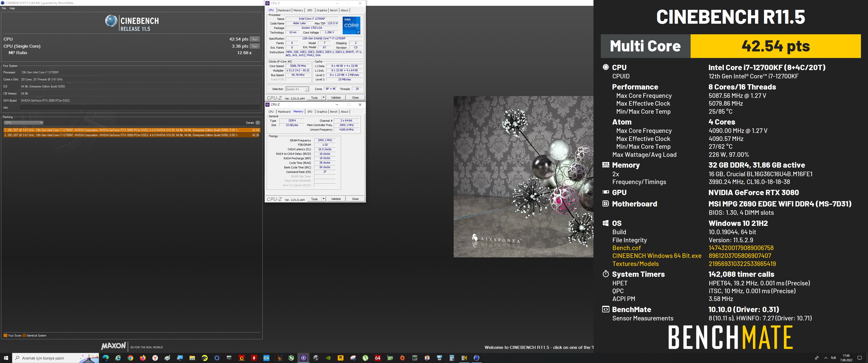This screenshot has height=363, width=868.
Task: Switch to CPU tab in lower CPU-Z window
Action: 271,112
